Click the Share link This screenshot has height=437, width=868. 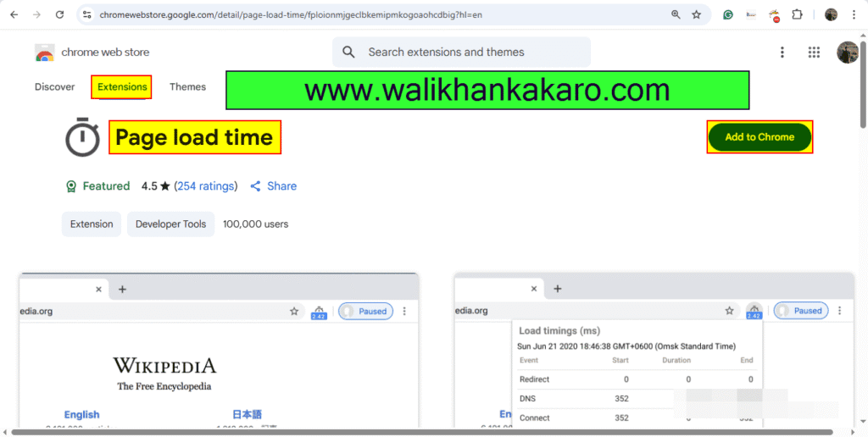click(x=274, y=186)
